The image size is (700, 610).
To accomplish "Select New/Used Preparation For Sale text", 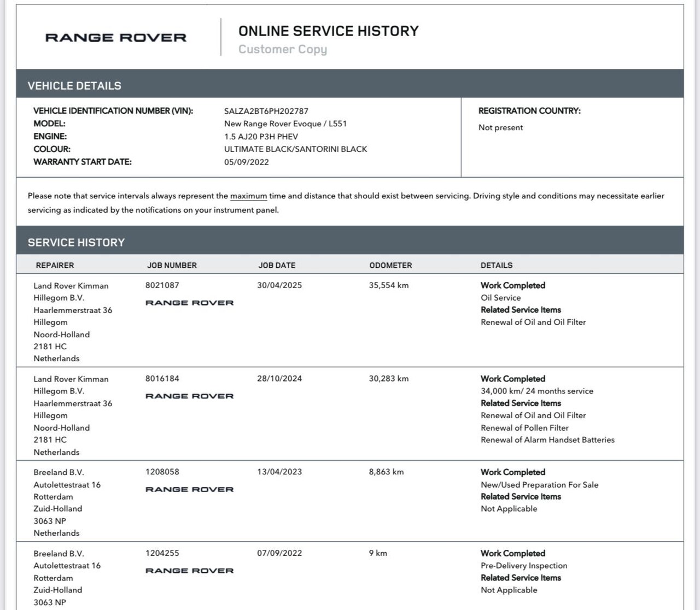I will (x=539, y=485).
